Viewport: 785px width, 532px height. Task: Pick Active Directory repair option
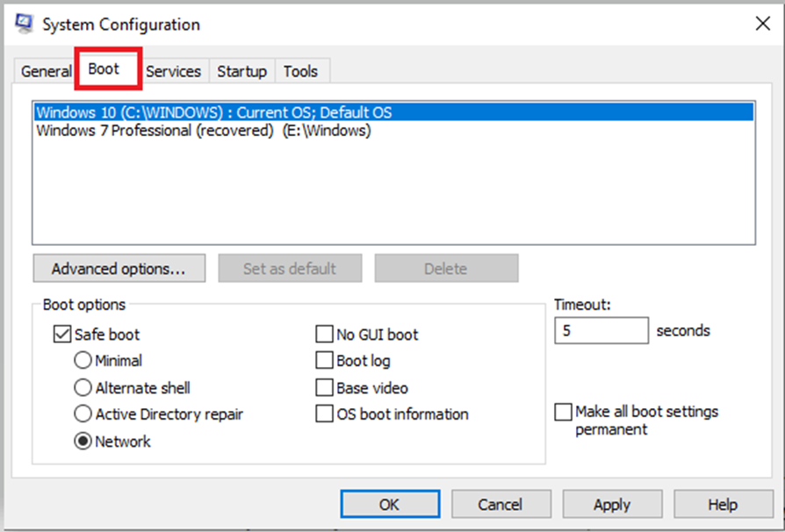click(83, 414)
